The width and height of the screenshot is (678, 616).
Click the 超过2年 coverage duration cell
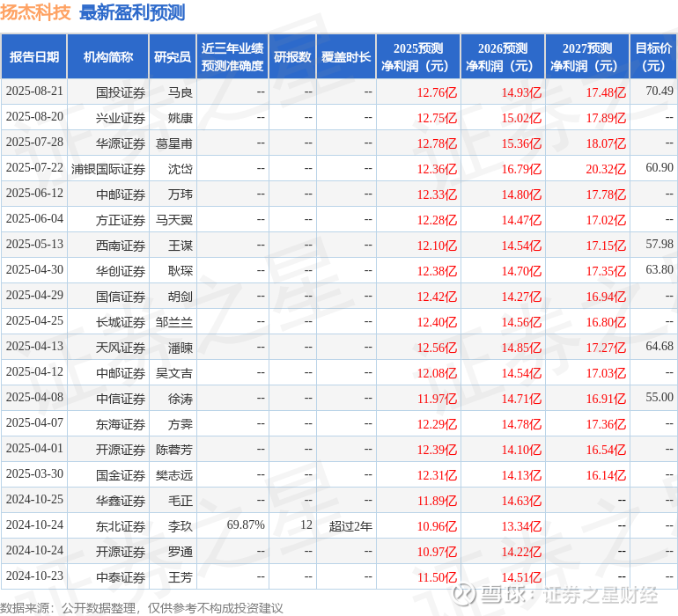(346, 525)
